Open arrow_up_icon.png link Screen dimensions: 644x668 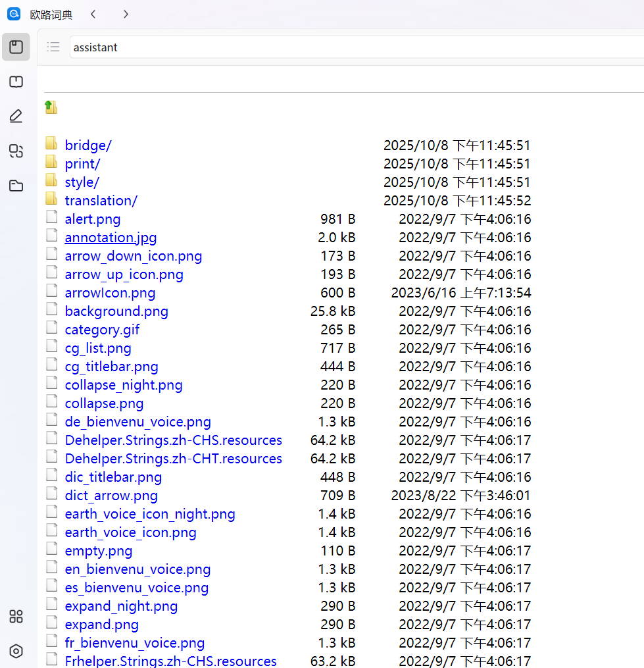(x=124, y=274)
